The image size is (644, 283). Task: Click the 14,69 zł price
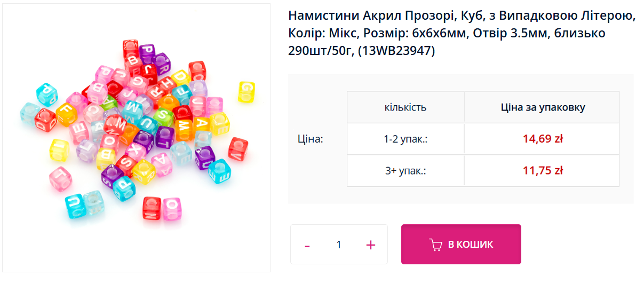pos(543,139)
